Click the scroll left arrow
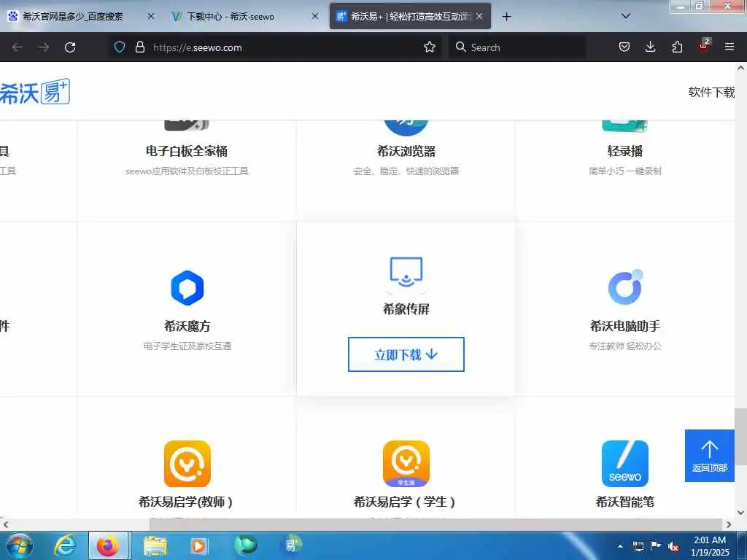The height and width of the screenshot is (560, 747). tap(5, 524)
